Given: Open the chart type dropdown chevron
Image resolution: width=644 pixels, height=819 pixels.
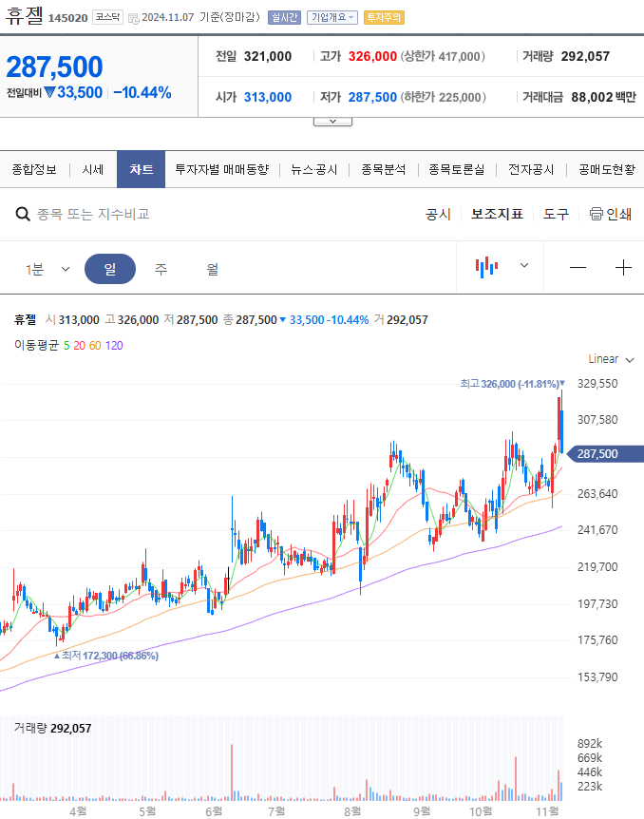Looking at the screenshot, I should click(524, 265).
